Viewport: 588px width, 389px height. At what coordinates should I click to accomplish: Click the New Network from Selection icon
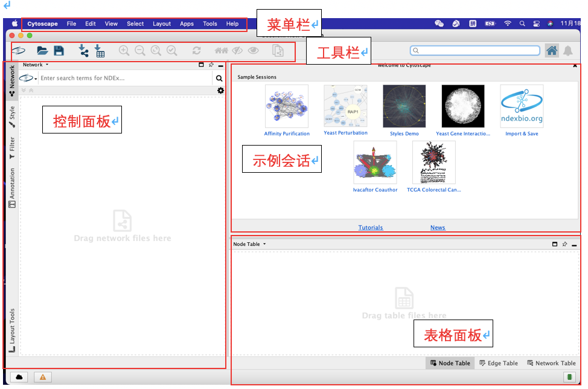pos(278,51)
